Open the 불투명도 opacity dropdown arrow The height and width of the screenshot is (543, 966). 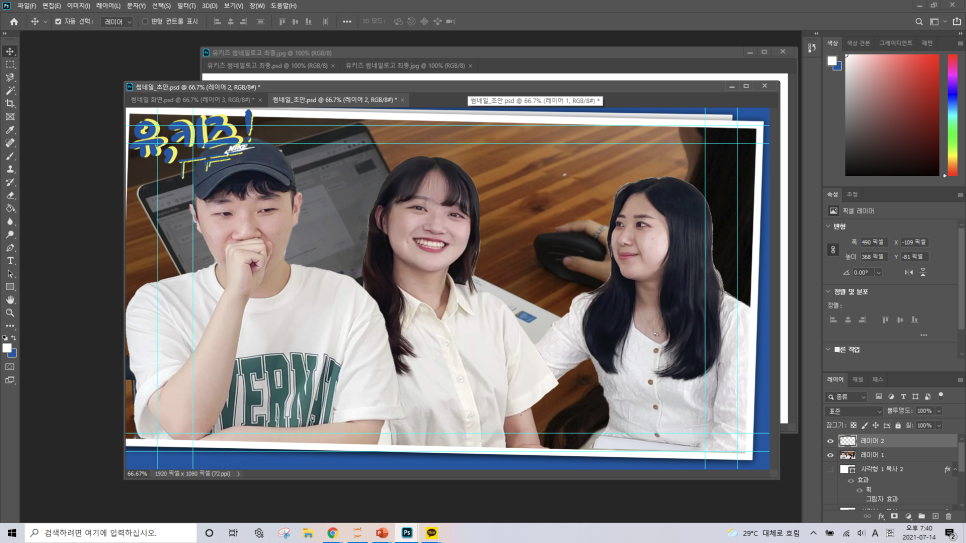(939, 411)
